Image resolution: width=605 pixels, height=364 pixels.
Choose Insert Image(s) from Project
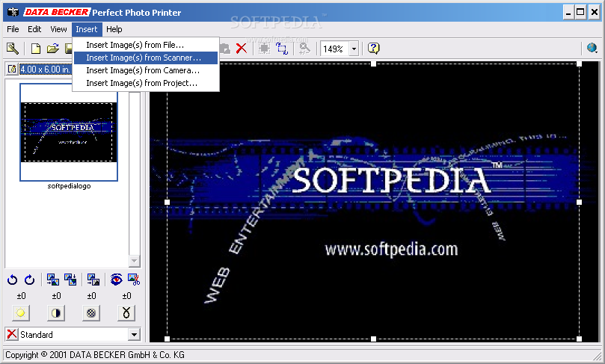click(146, 83)
